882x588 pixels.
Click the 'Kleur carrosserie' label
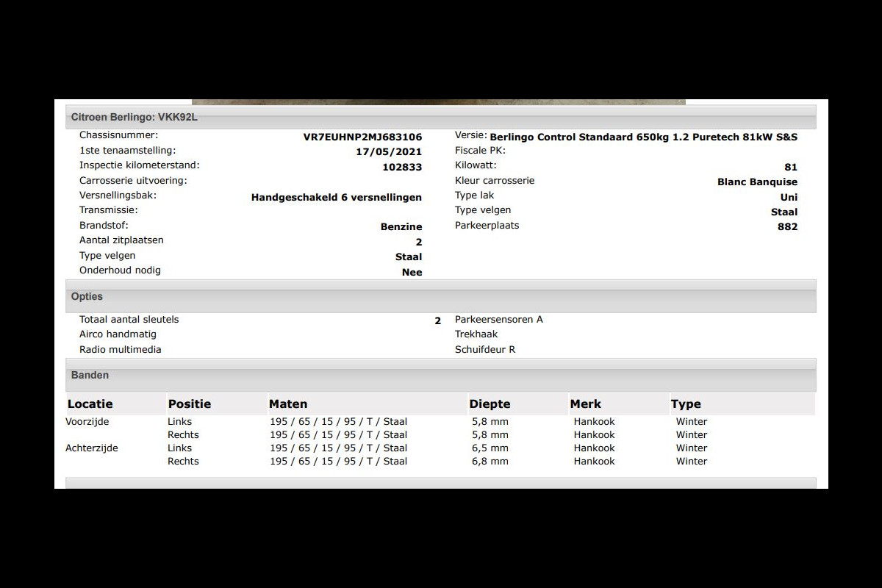tap(495, 180)
